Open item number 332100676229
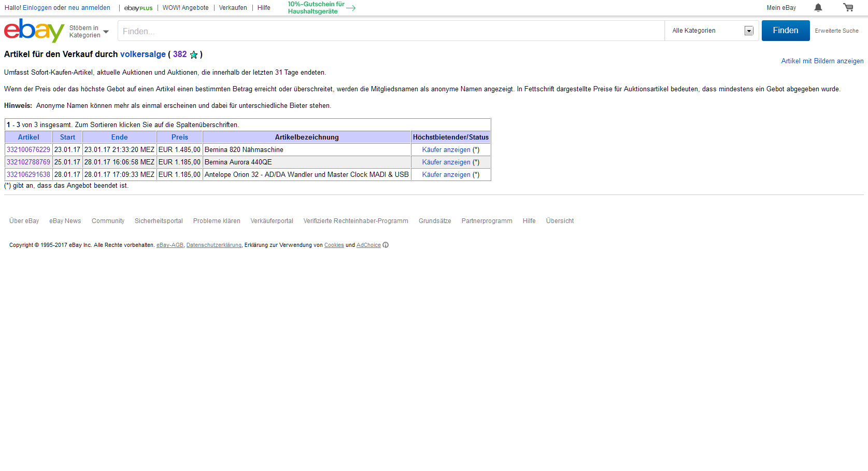 pos(29,150)
